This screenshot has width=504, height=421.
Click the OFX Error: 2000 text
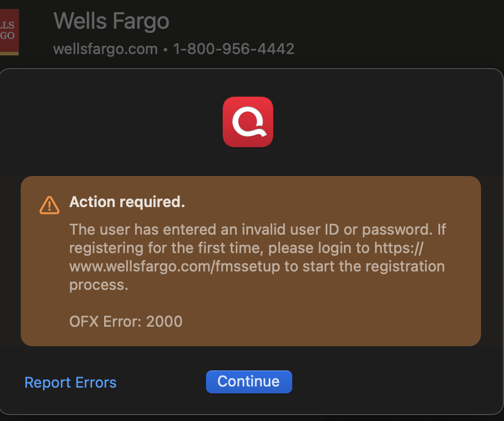coord(126,322)
